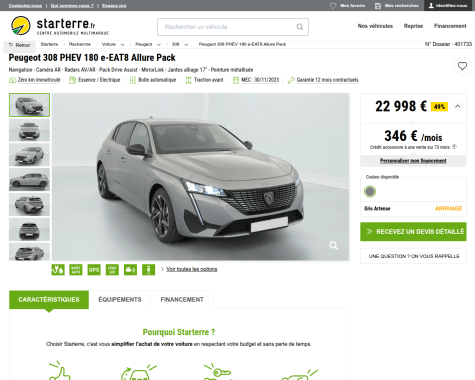The image size is (475, 380).
Task: Select fourth thumbnail, side profile view
Action: 29,180
